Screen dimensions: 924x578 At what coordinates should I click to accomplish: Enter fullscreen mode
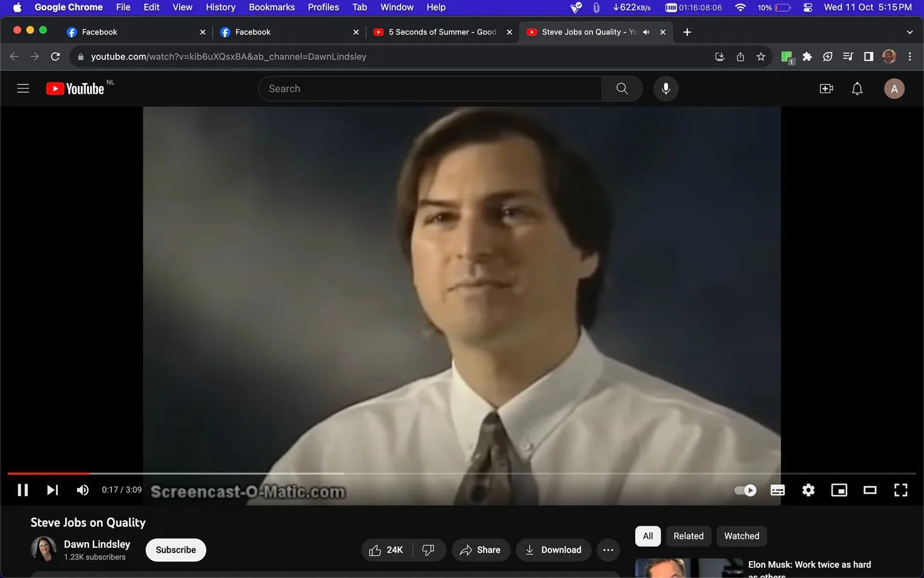tap(901, 489)
